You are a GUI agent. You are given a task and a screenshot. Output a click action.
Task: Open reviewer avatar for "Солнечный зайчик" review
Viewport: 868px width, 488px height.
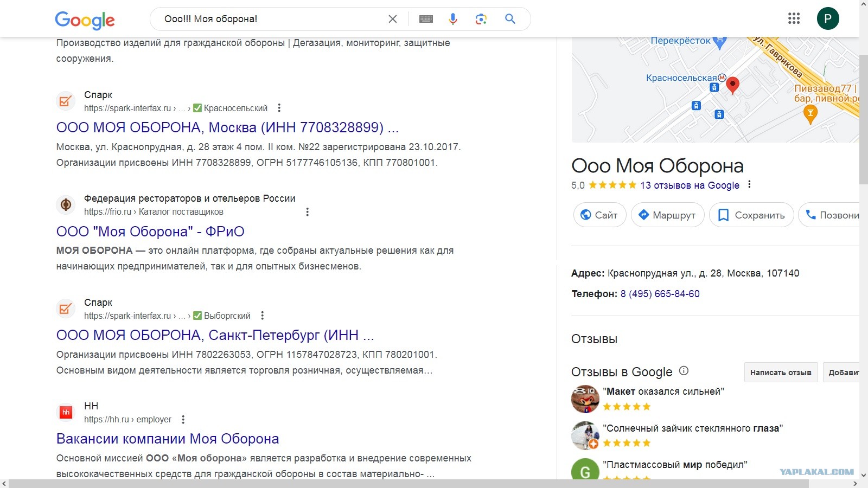(x=585, y=435)
